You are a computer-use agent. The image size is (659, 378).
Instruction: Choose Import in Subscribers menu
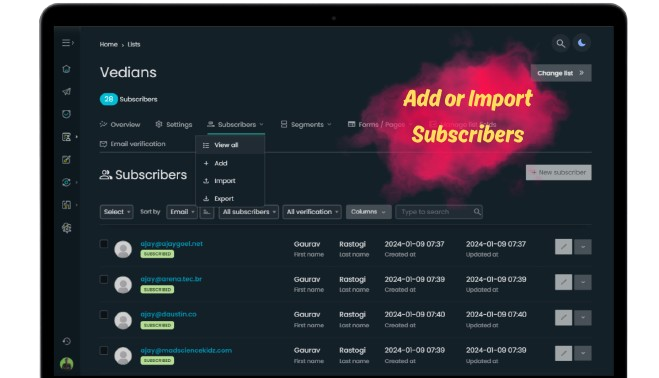tap(230, 181)
